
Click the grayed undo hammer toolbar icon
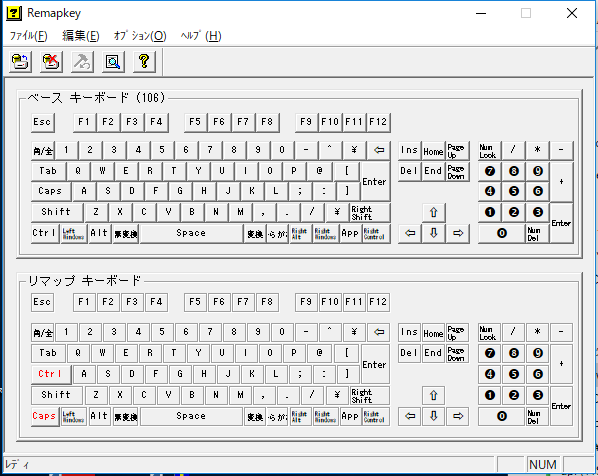point(82,61)
